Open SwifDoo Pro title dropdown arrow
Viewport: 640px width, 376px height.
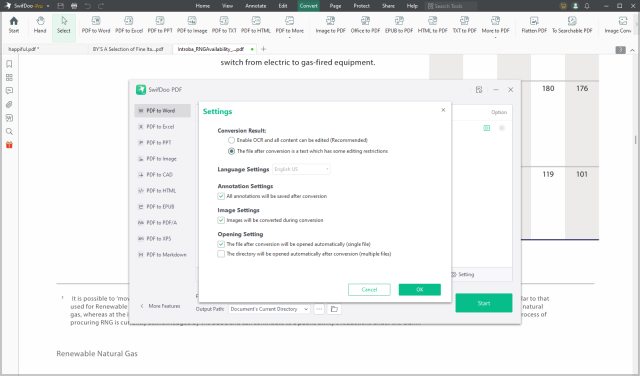[48, 6]
